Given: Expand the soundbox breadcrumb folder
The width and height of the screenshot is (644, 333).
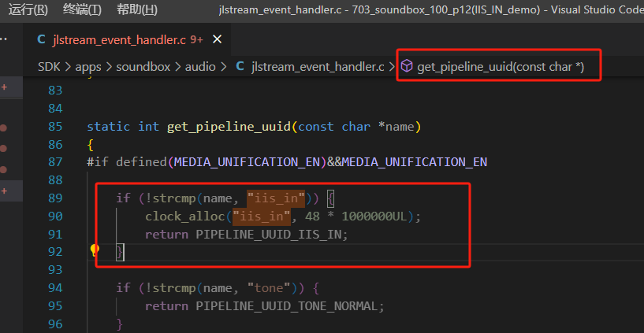Looking at the screenshot, I should point(143,66).
